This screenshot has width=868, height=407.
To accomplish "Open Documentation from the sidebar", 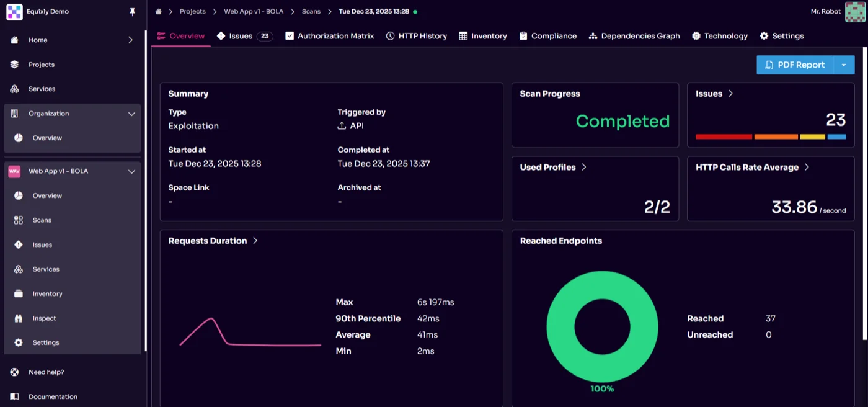I will (x=53, y=396).
